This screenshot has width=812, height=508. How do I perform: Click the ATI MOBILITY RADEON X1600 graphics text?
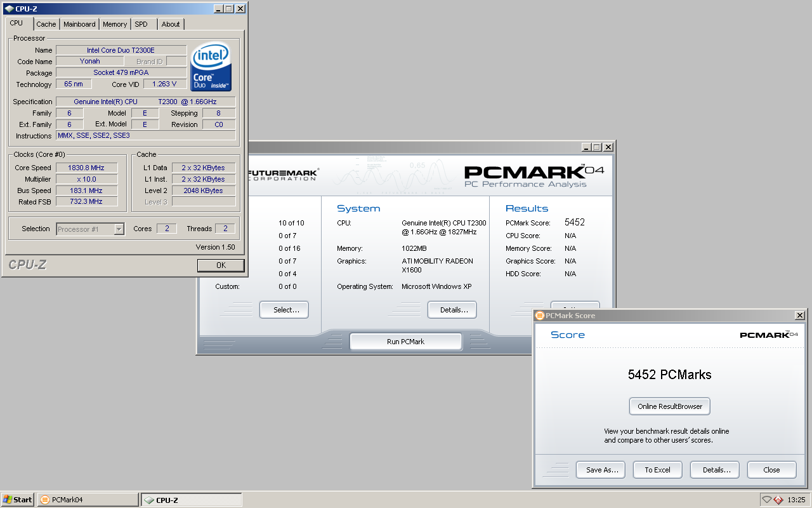tap(437, 265)
